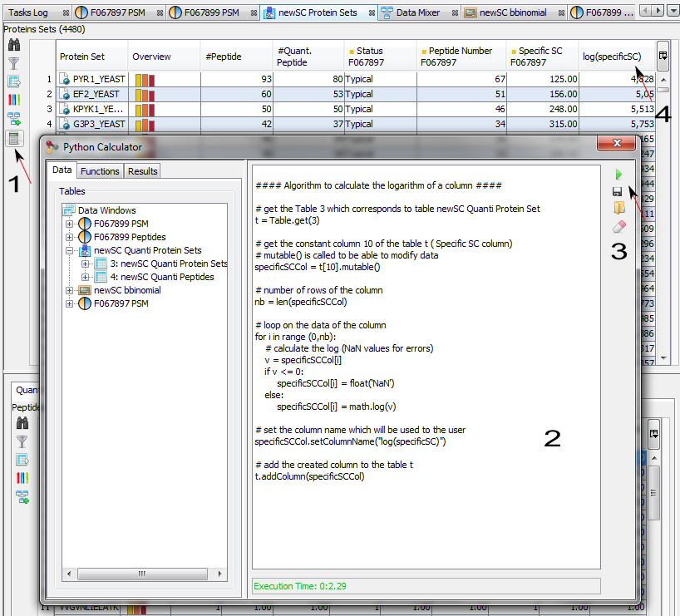Image resolution: width=680 pixels, height=616 pixels.
Task: Open the Python Calculator from the sidebar
Action: [15, 138]
